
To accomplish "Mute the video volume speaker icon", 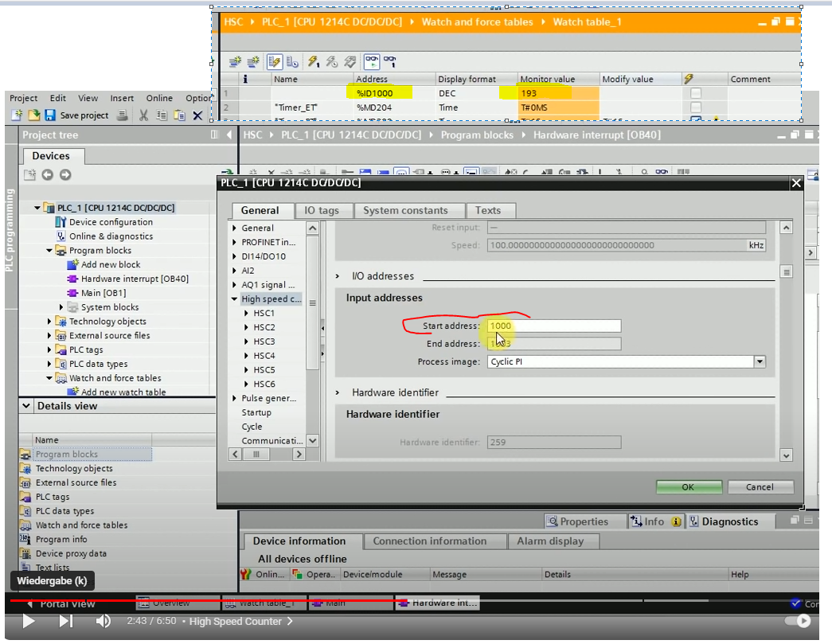I will coord(103,621).
